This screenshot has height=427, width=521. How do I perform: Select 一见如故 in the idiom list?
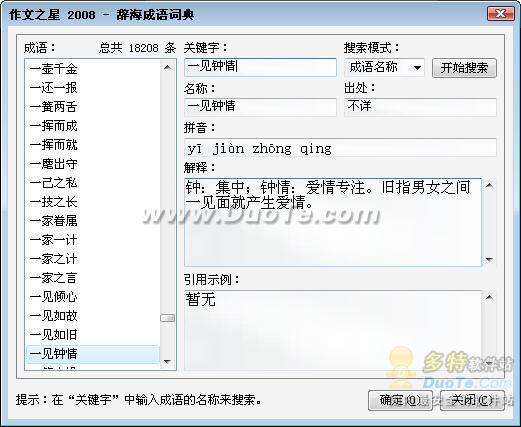[x=93, y=316]
